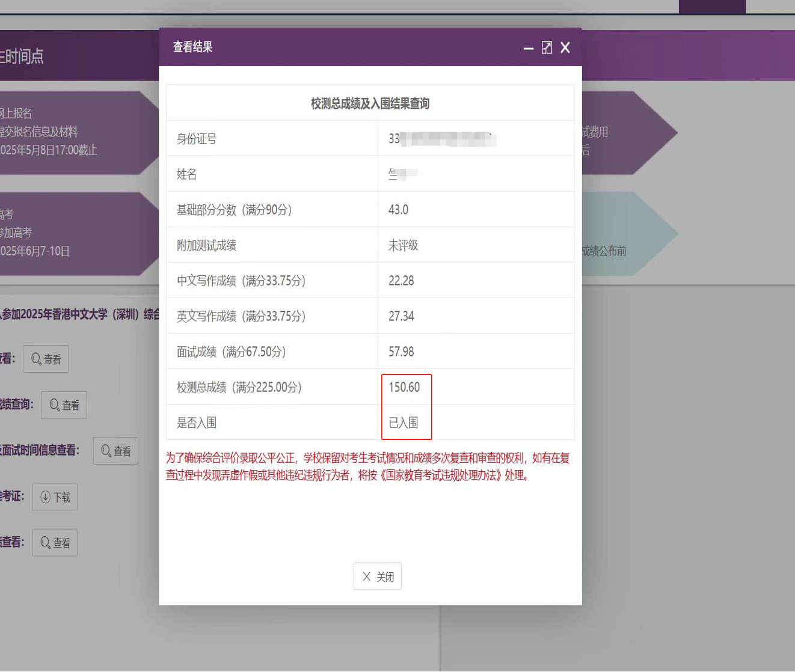This screenshot has height=672, width=795.
Task: Select the 面试成绩 value 57.98
Action: (401, 352)
